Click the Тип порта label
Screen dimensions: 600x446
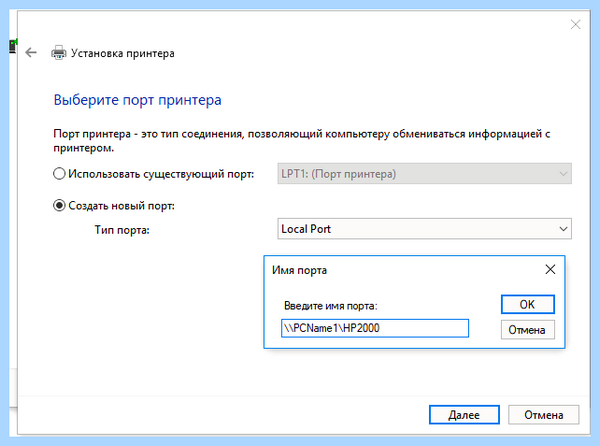pos(122,230)
